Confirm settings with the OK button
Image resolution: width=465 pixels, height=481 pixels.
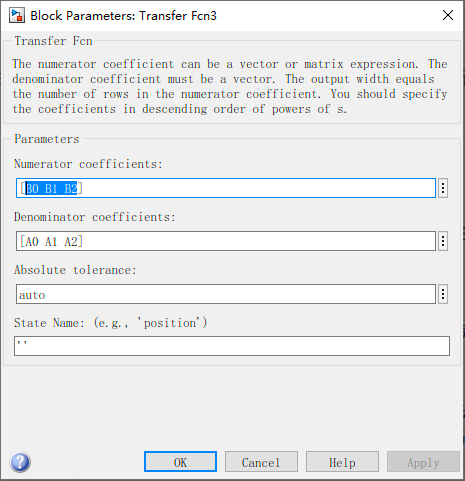pyautogui.click(x=180, y=462)
